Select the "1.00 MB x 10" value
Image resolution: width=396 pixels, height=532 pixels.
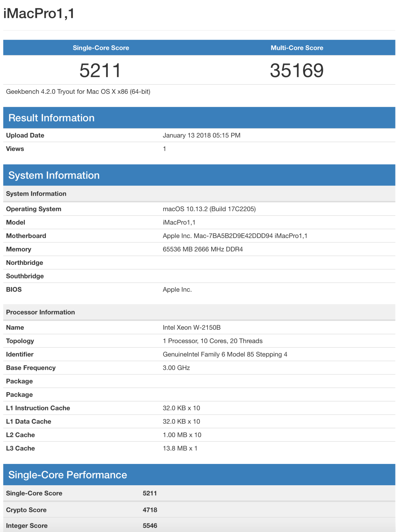pos(182,435)
